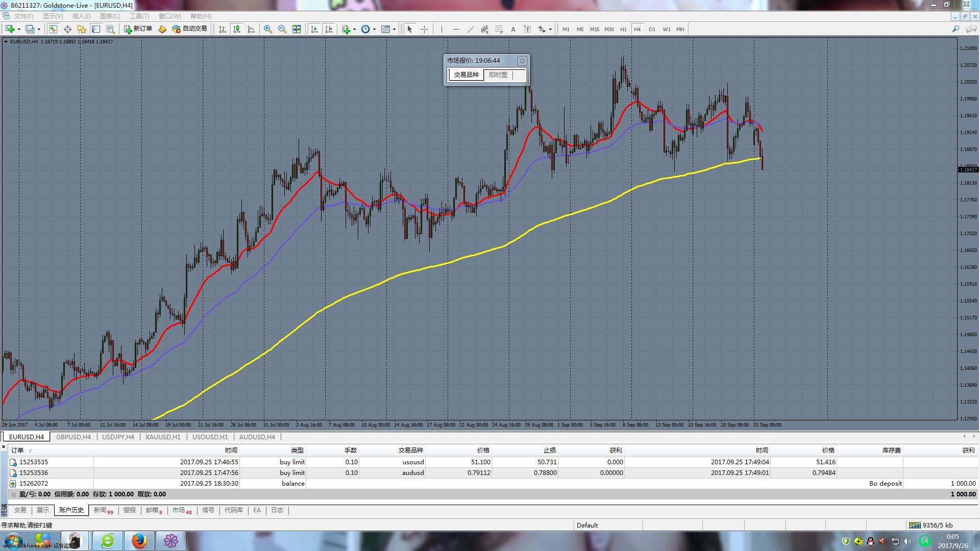Close the 市场报价 popup window
This screenshot has height=551, width=980.
[522, 61]
